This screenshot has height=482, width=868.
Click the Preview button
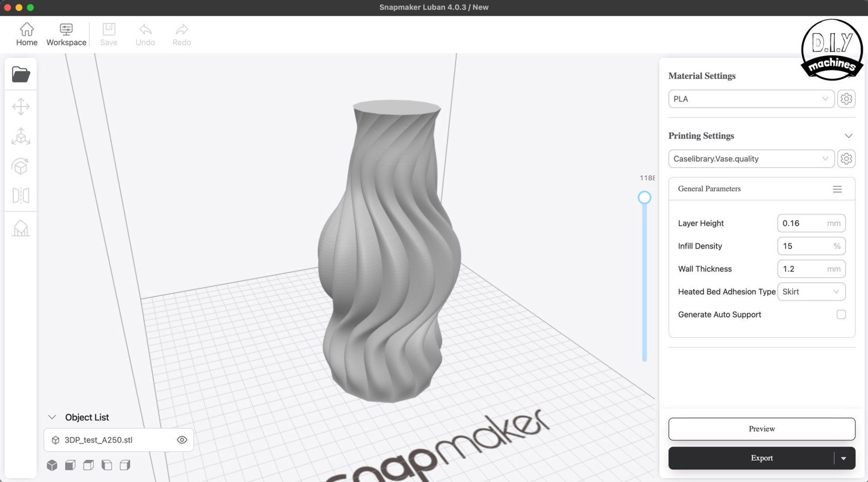[761, 429]
